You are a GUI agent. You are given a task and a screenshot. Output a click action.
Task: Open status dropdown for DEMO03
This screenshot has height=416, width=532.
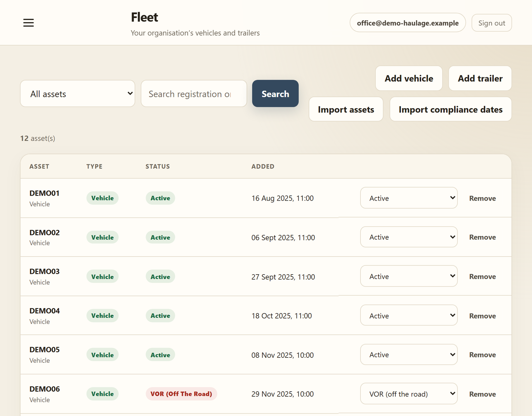pos(409,276)
